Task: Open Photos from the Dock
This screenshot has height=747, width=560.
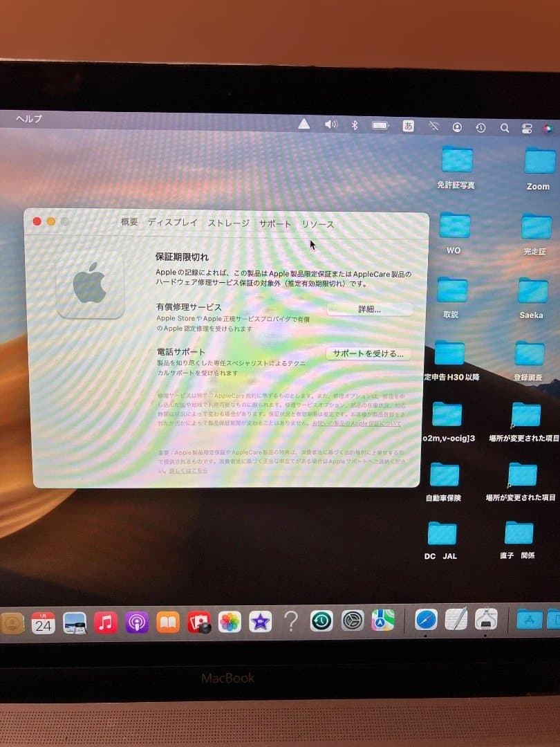Action: 228,622
